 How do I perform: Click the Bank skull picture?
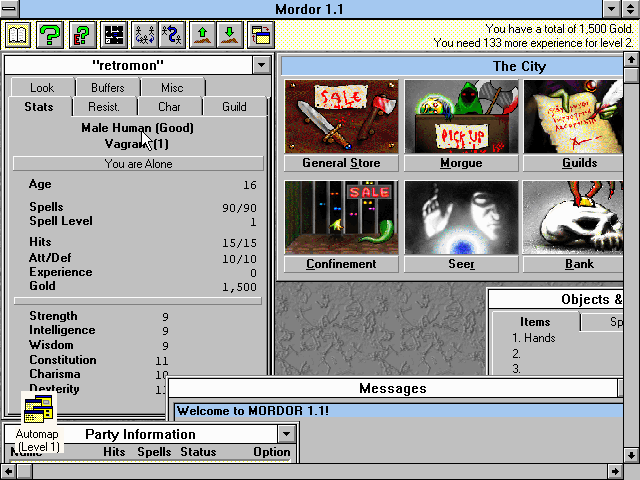click(573, 218)
